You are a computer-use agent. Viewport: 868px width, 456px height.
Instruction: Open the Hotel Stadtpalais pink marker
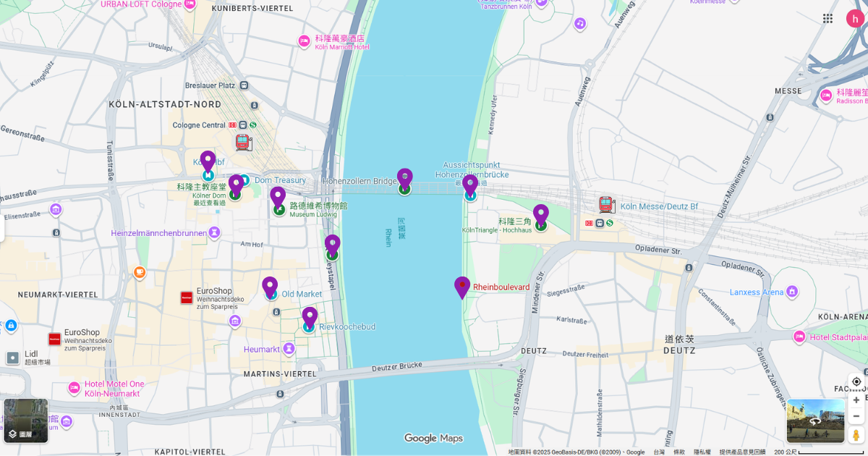coord(799,337)
